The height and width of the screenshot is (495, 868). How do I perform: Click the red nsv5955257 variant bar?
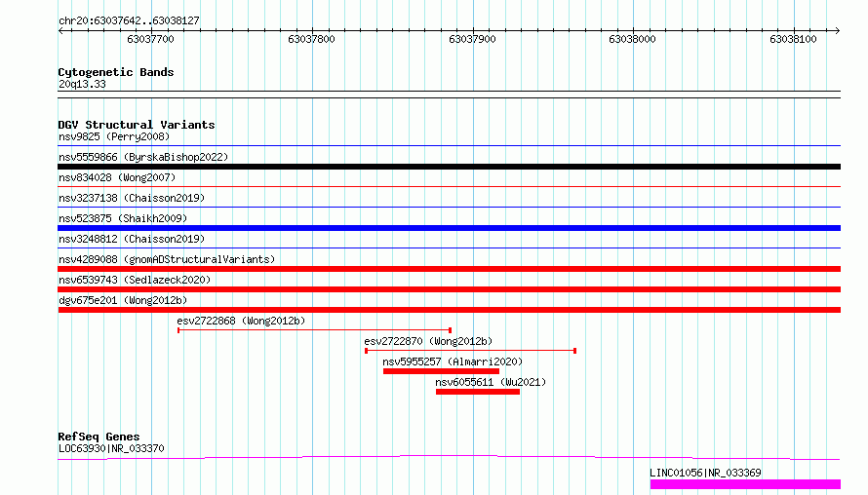click(441, 371)
